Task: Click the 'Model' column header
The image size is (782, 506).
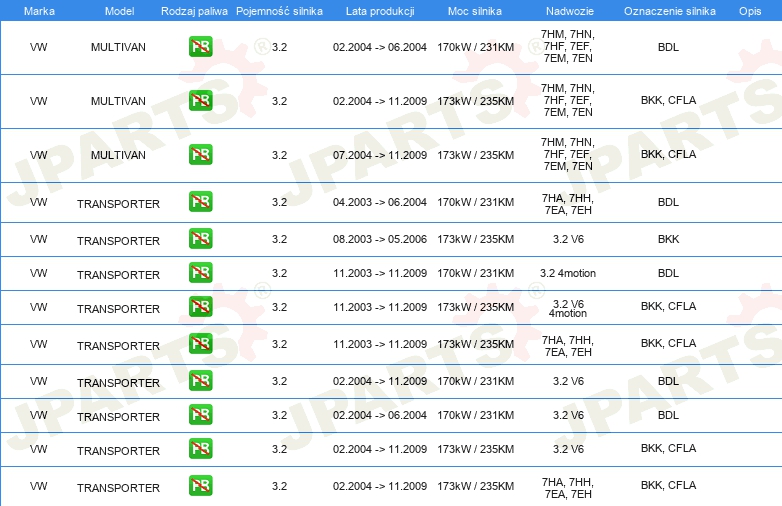Action: point(119,11)
